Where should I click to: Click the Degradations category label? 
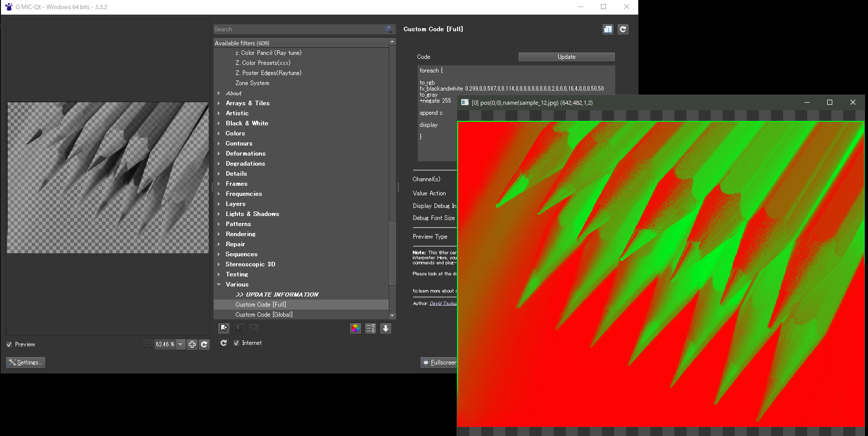pyautogui.click(x=245, y=164)
